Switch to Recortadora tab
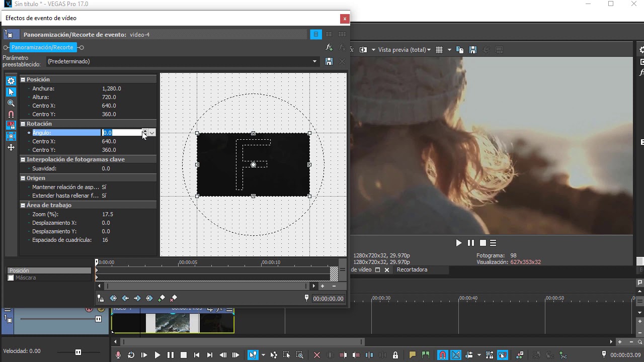The image size is (644, 362). (x=412, y=270)
